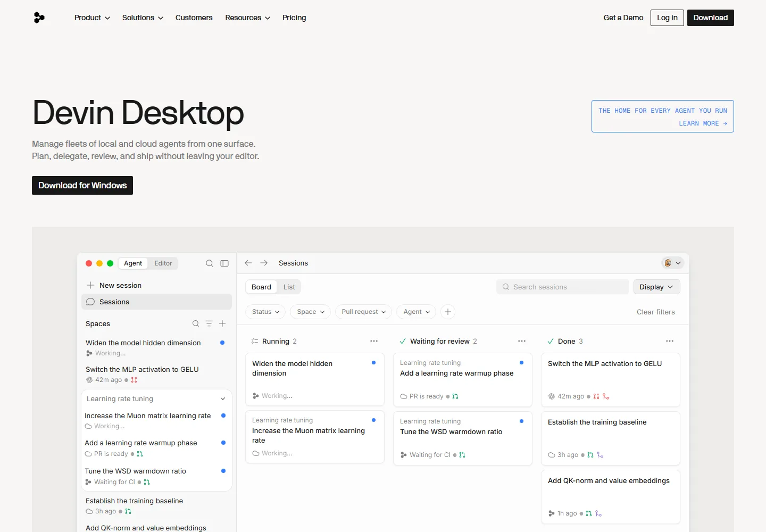Collapse the Learning rate tuning group
Image resolution: width=766 pixels, height=532 pixels.
(x=223, y=398)
